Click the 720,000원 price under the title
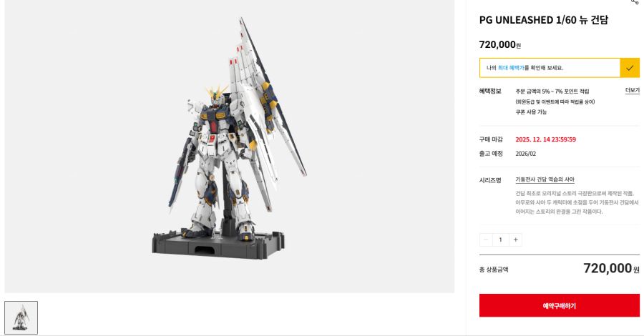The width and height of the screenshot is (644, 336). pyautogui.click(x=500, y=45)
